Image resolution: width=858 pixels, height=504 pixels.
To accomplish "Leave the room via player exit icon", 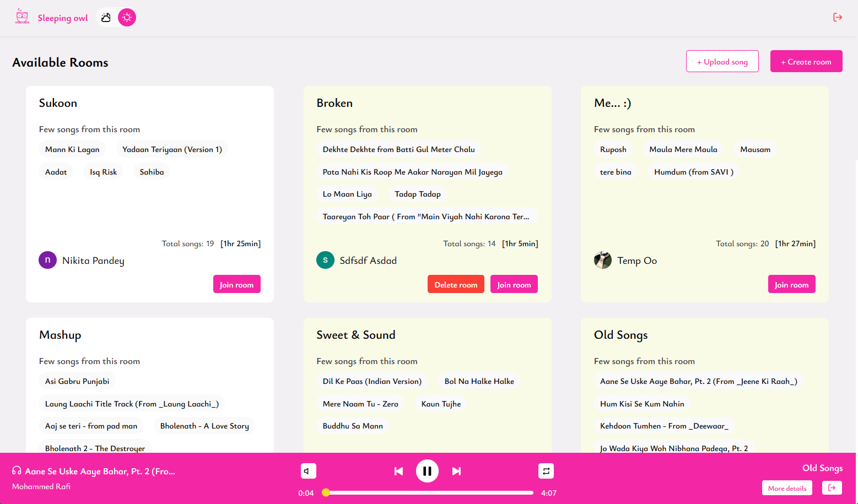I will point(832,488).
